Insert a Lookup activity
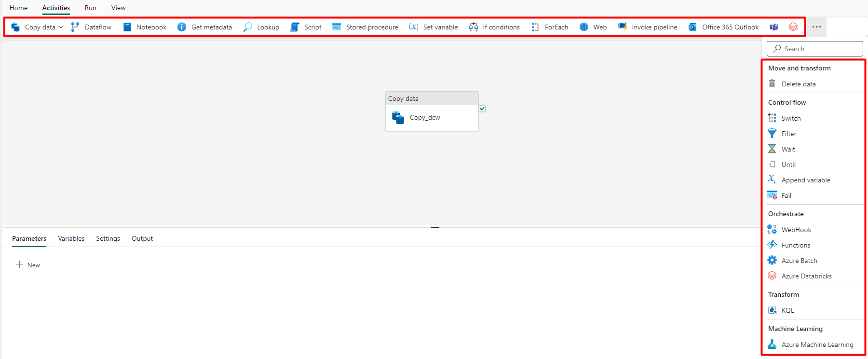Viewport: 868px width, 359px height. point(261,27)
